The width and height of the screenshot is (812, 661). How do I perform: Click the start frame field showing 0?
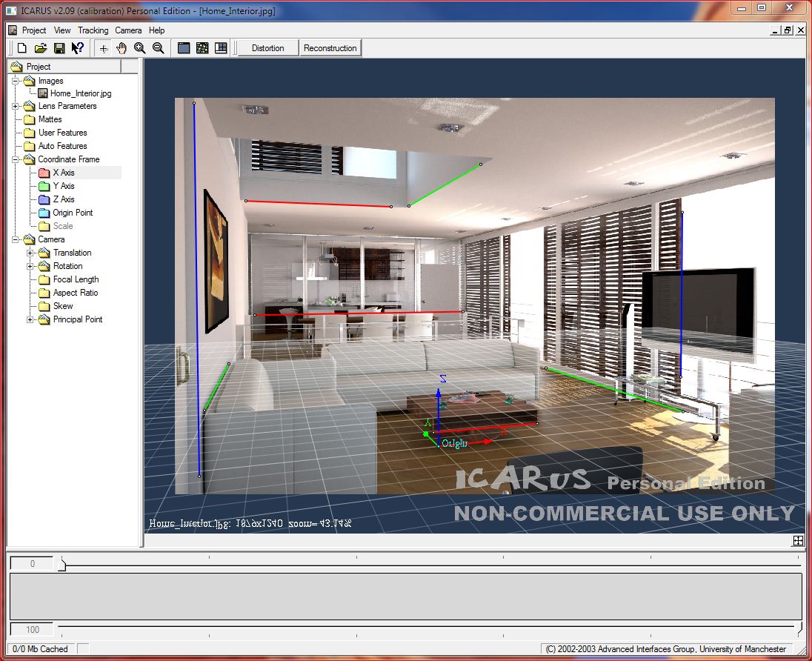tap(32, 564)
